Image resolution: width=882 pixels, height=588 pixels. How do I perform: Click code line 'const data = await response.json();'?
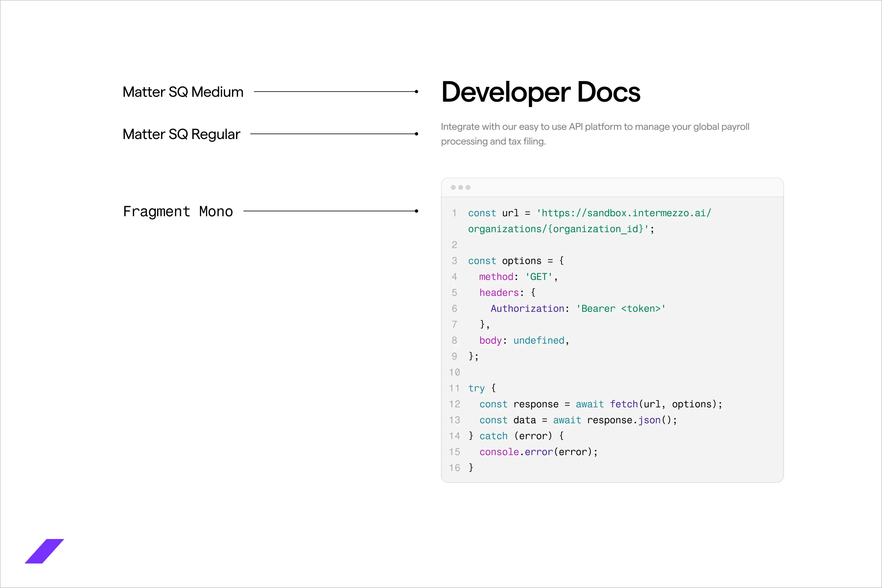point(578,420)
